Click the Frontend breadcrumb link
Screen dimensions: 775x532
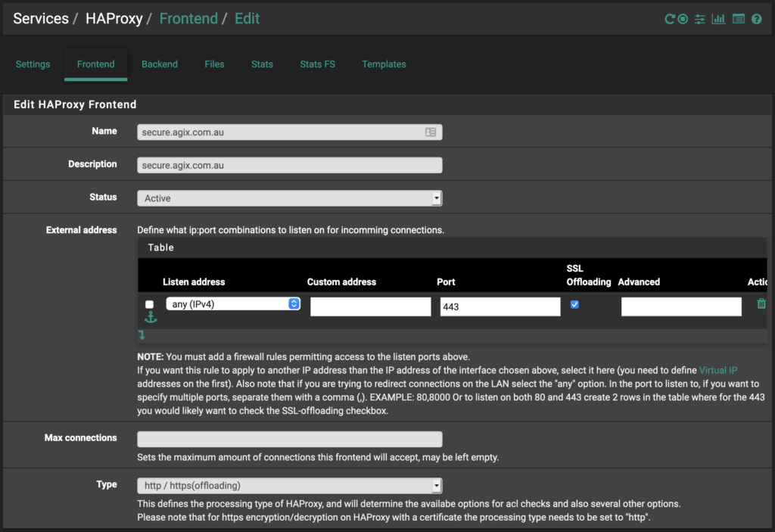point(188,19)
